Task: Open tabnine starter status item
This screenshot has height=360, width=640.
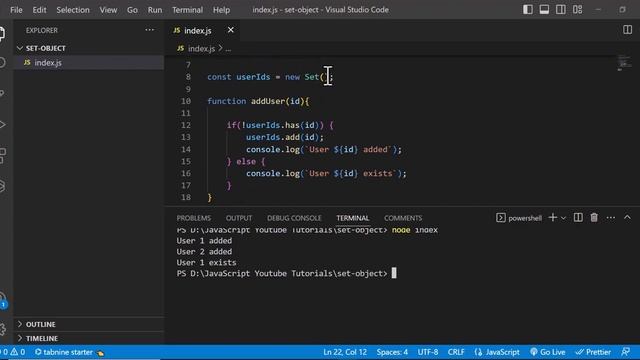Action: pyautogui.click(x=69, y=352)
